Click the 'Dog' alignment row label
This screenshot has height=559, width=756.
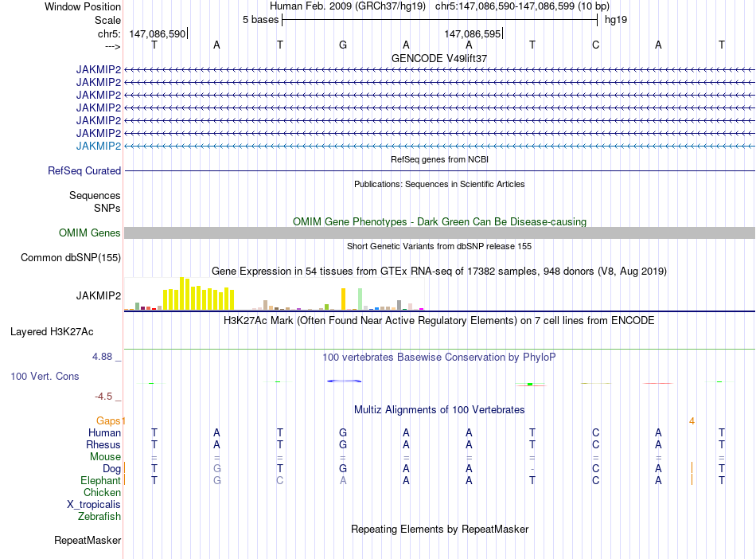(111, 469)
